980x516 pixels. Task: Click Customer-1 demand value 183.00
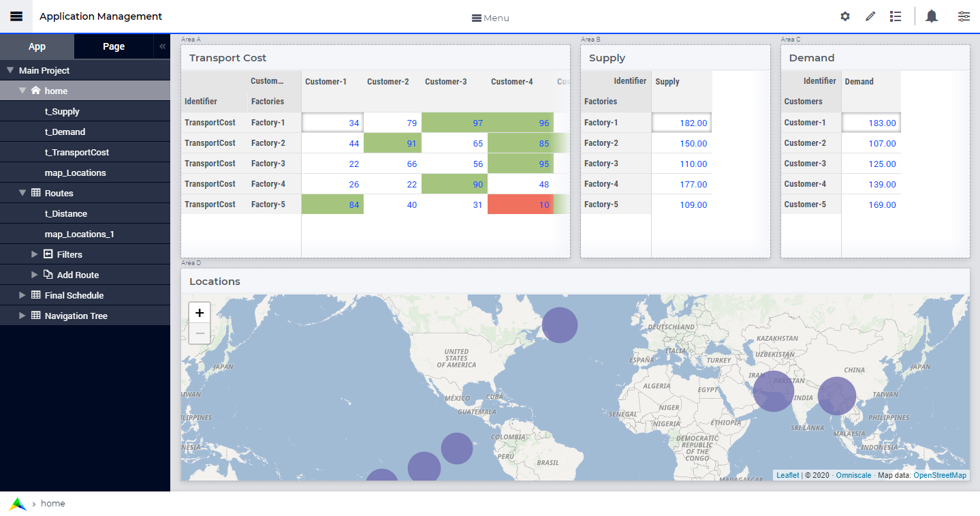[x=871, y=123]
